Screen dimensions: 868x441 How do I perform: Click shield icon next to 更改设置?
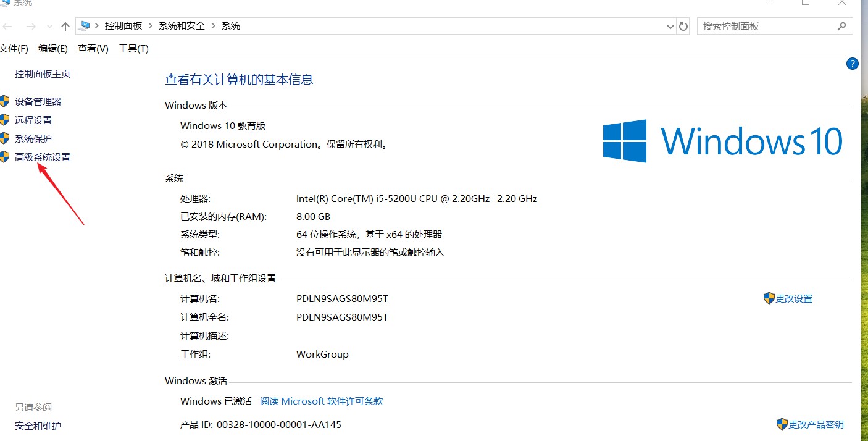[769, 298]
